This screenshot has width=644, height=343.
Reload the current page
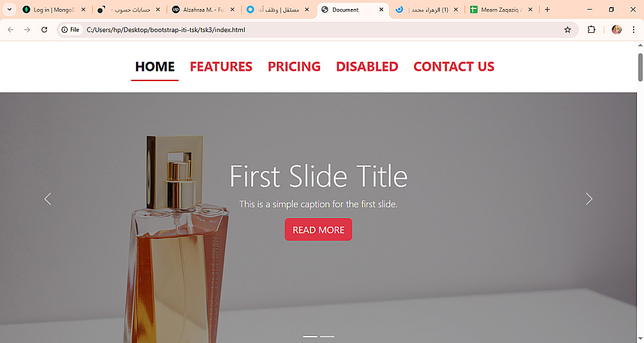click(x=44, y=30)
